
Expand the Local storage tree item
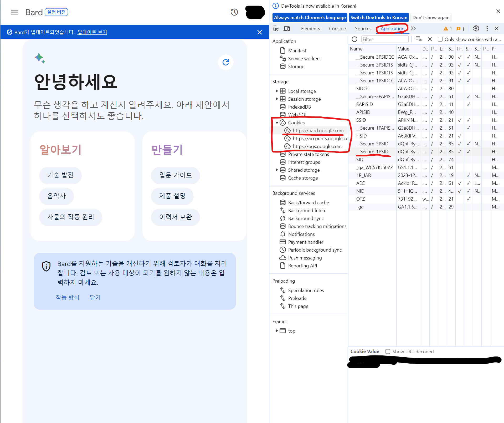pyautogui.click(x=277, y=91)
